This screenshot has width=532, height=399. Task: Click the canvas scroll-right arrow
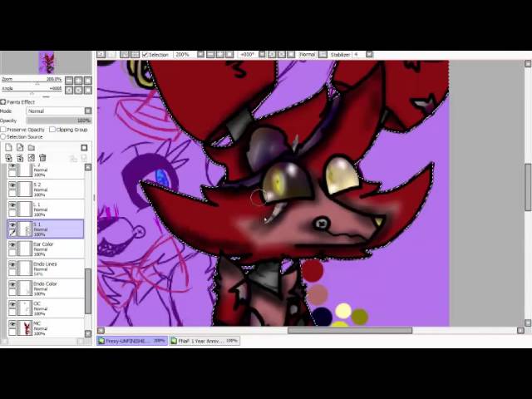pos(520,331)
